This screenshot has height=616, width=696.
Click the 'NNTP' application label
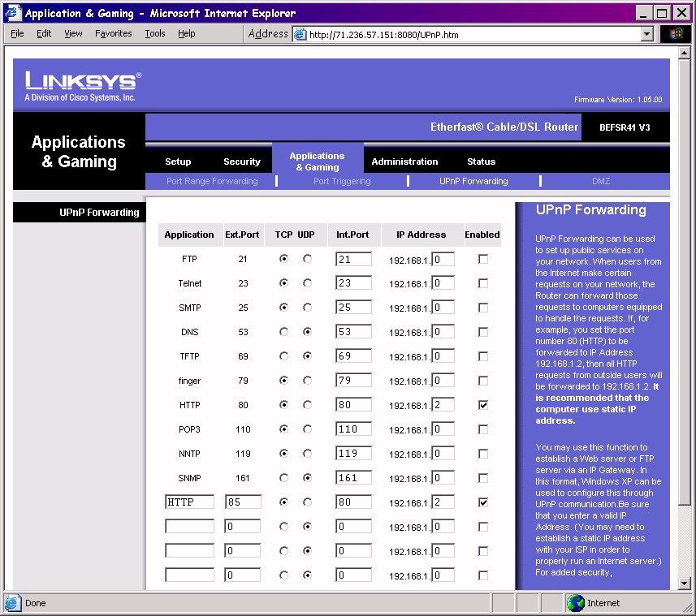point(189,454)
